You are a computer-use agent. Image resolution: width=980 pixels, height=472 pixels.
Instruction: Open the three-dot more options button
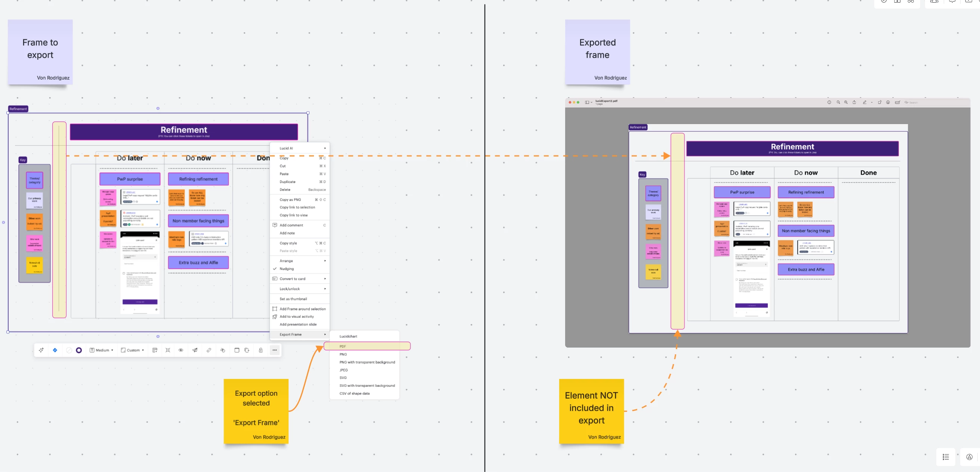tap(275, 350)
